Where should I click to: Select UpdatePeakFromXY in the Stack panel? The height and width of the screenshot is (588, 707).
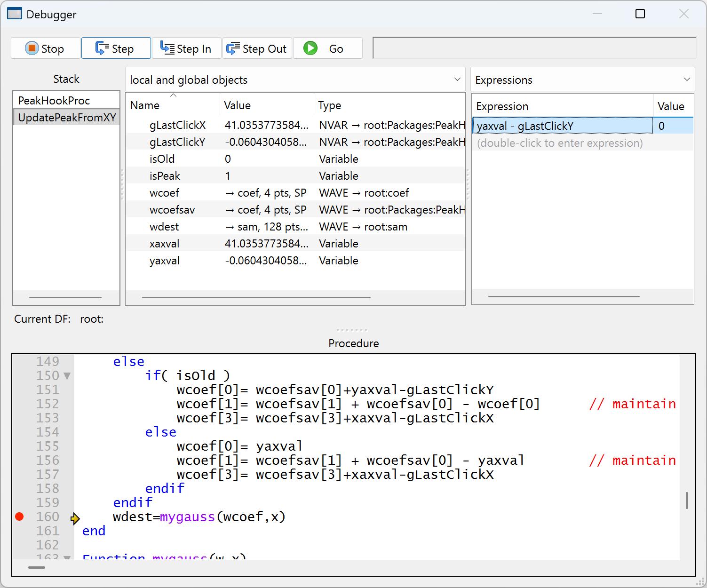pos(66,117)
